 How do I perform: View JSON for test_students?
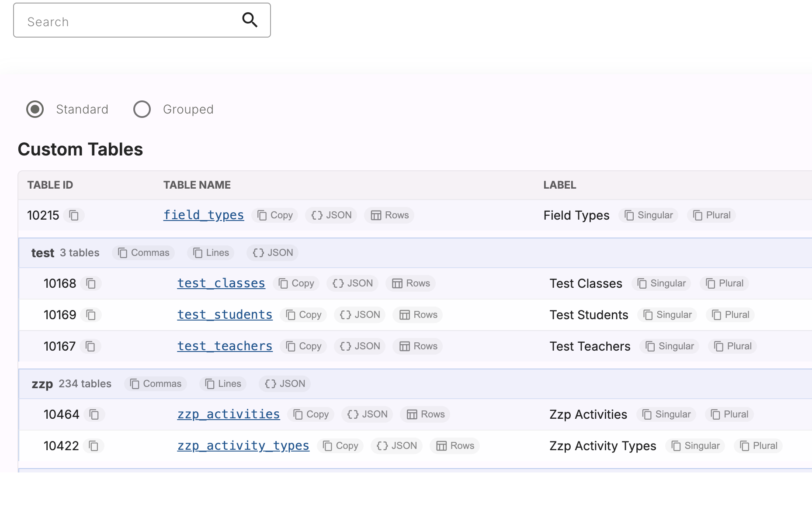coord(360,315)
